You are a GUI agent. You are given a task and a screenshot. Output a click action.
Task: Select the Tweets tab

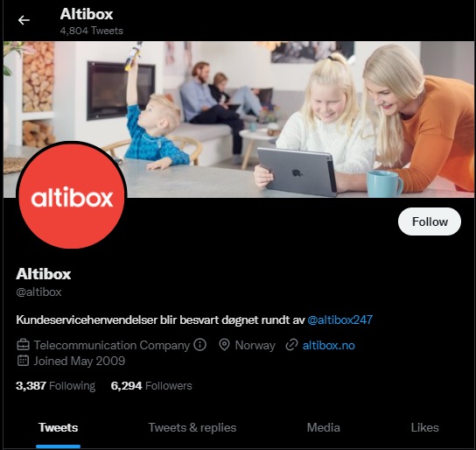click(58, 427)
